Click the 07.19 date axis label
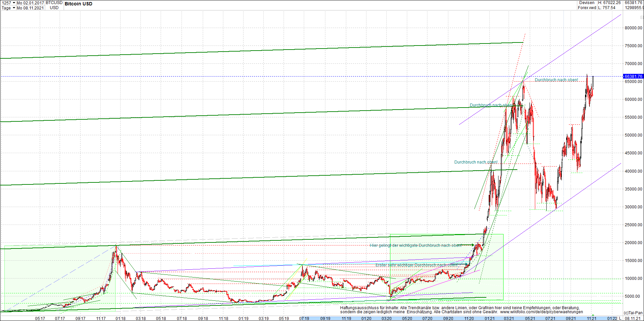Screen dimensions: 644x321 [304, 318]
